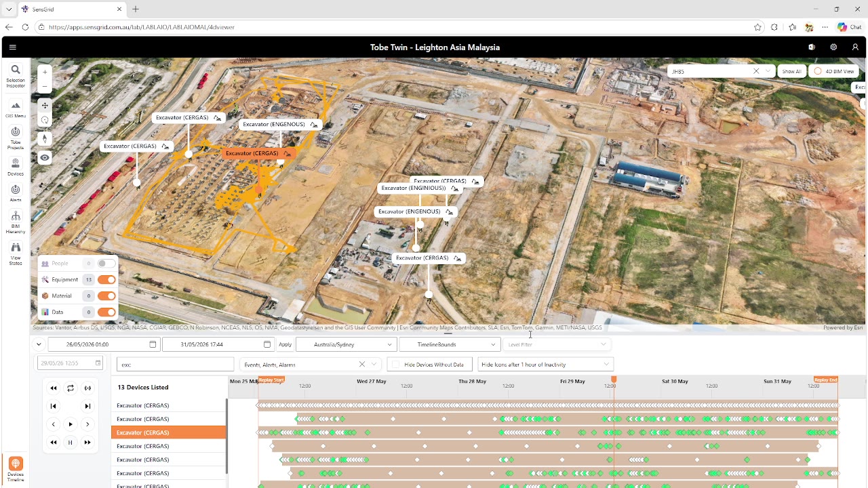Expand the Events, Alerts, Alarms dropdown
The width and height of the screenshot is (868, 488).
click(x=374, y=365)
